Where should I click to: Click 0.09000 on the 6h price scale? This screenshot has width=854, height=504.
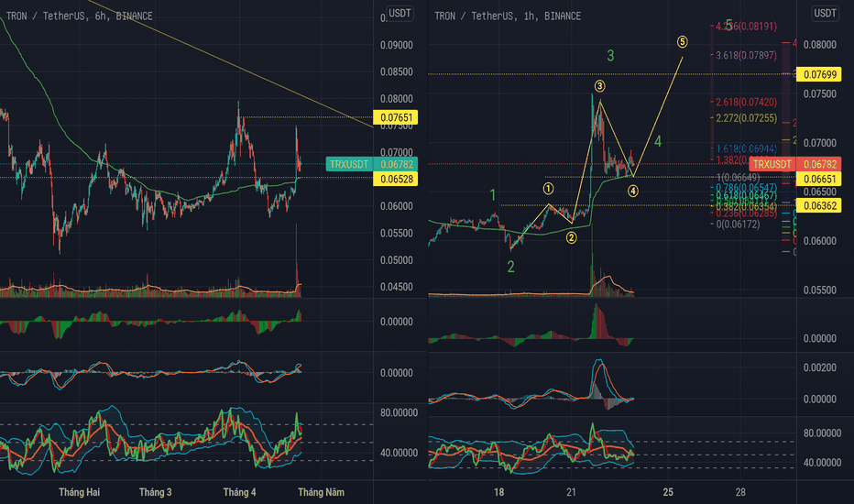396,45
